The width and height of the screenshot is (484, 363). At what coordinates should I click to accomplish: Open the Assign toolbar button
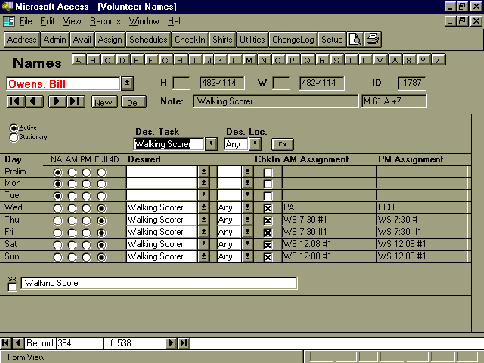point(110,40)
